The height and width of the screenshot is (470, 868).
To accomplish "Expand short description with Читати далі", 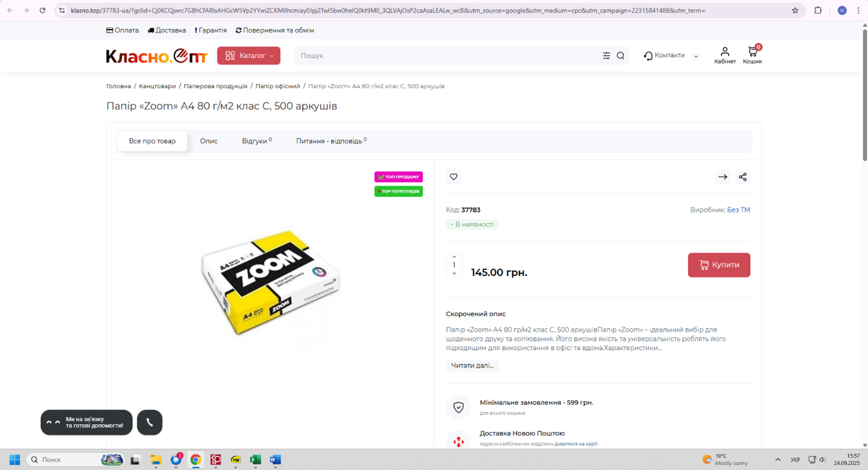I will (x=472, y=366).
